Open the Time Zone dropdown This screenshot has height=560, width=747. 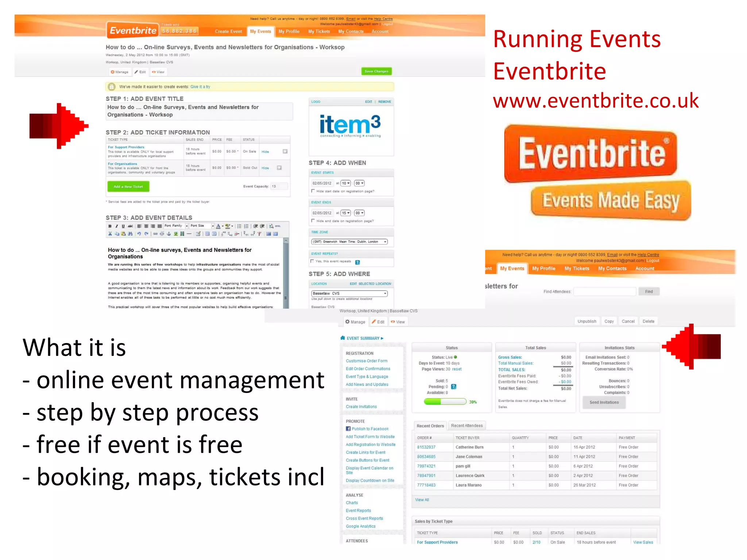coord(349,242)
